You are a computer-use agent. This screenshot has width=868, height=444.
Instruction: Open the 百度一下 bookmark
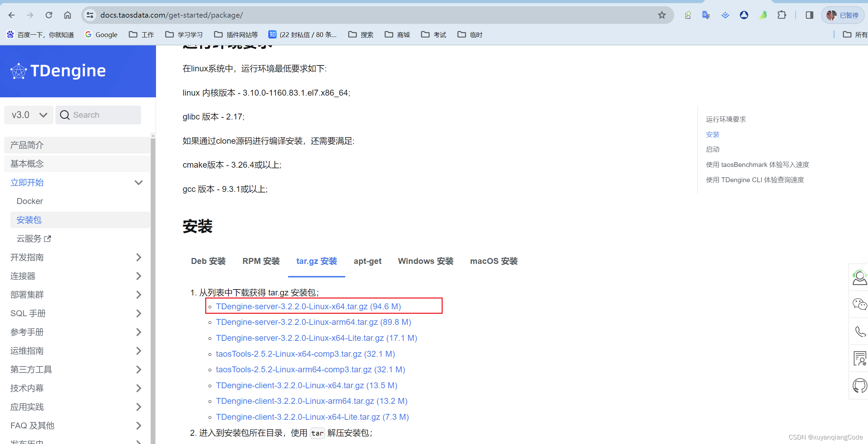[x=40, y=35]
